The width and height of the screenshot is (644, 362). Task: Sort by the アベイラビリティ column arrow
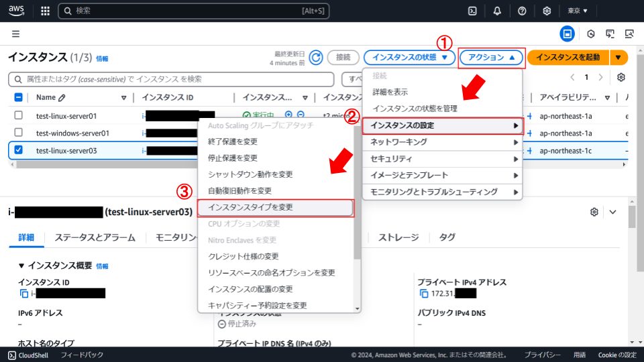coord(608,98)
